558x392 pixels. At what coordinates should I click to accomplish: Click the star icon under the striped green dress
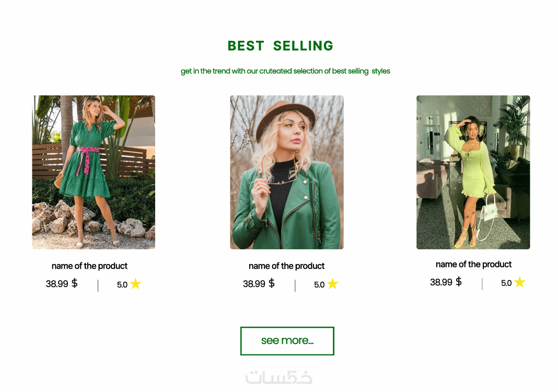click(136, 284)
